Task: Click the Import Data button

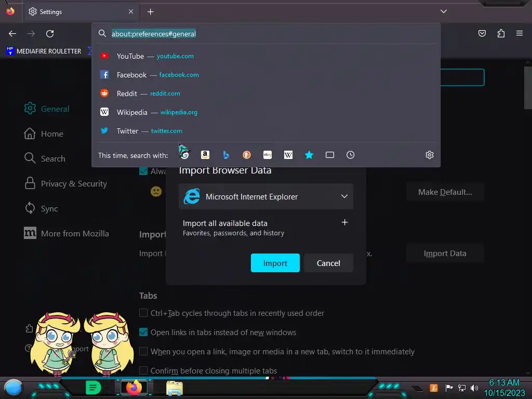Action: 445,253
